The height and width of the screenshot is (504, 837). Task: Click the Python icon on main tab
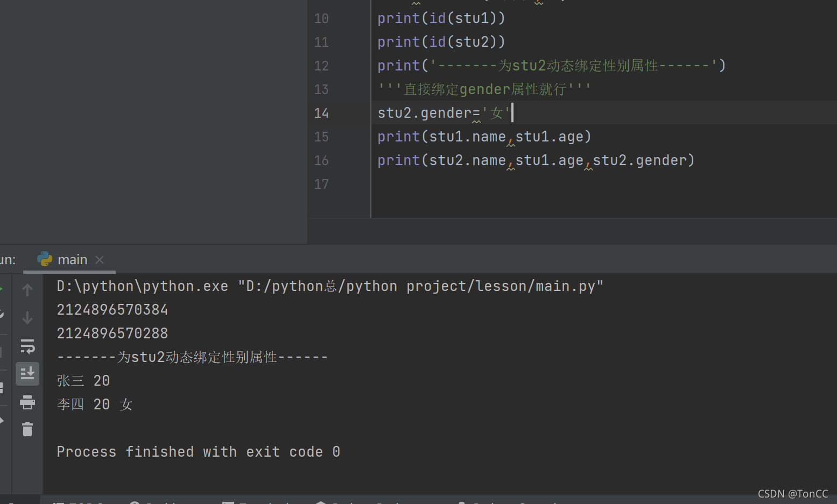point(45,259)
